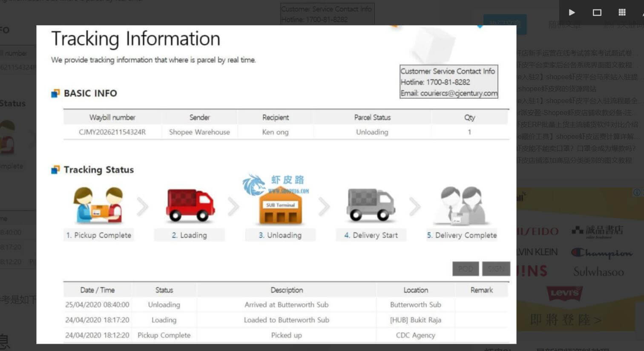Click the Qty value '1'
This screenshot has height=351, width=644.
tap(469, 132)
